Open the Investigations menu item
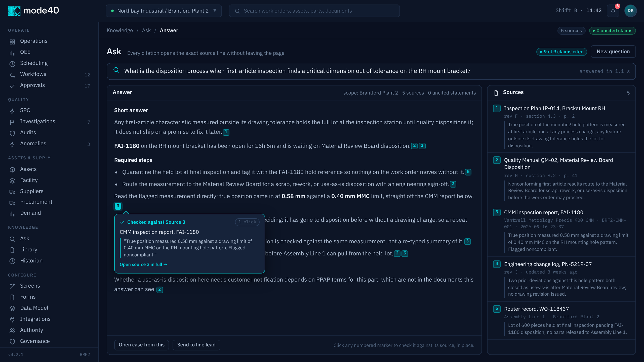This screenshot has height=362, width=644. [x=49, y=121]
